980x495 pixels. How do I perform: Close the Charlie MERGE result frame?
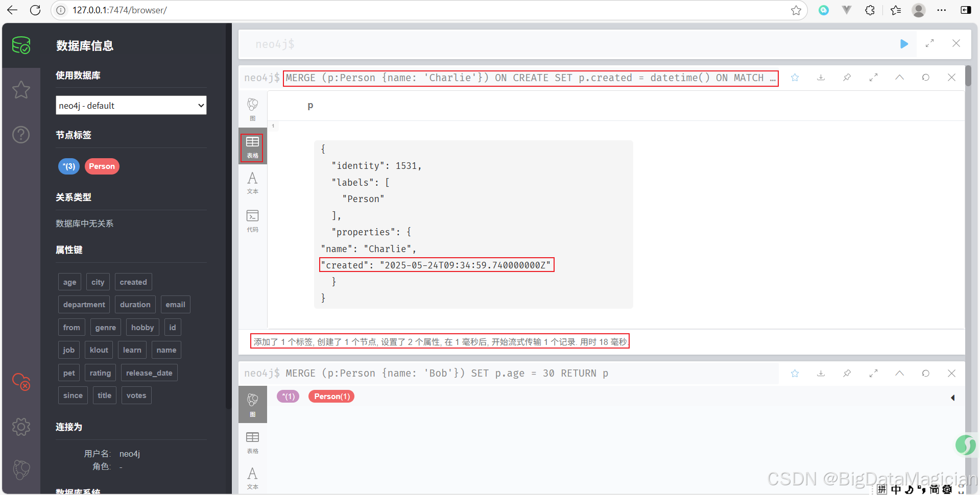[x=952, y=78]
